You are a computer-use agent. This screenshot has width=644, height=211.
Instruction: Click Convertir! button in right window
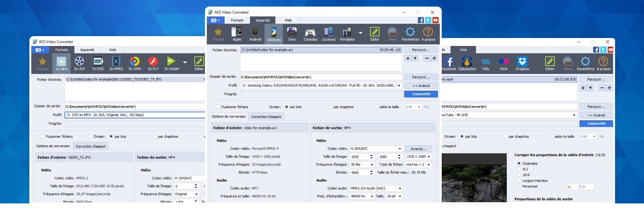596,123
